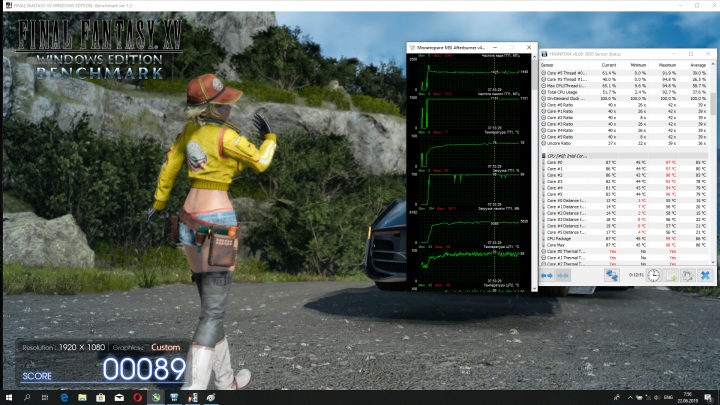
Task: Open network icon in system tray
Action: tap(648, 398)
